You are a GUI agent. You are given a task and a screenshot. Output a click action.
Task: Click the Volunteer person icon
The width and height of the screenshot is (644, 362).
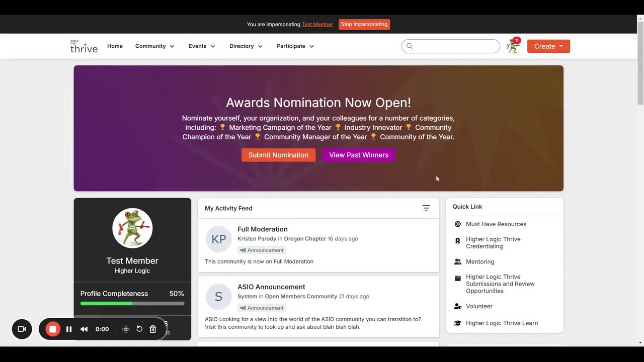click(x=457, y=306)
